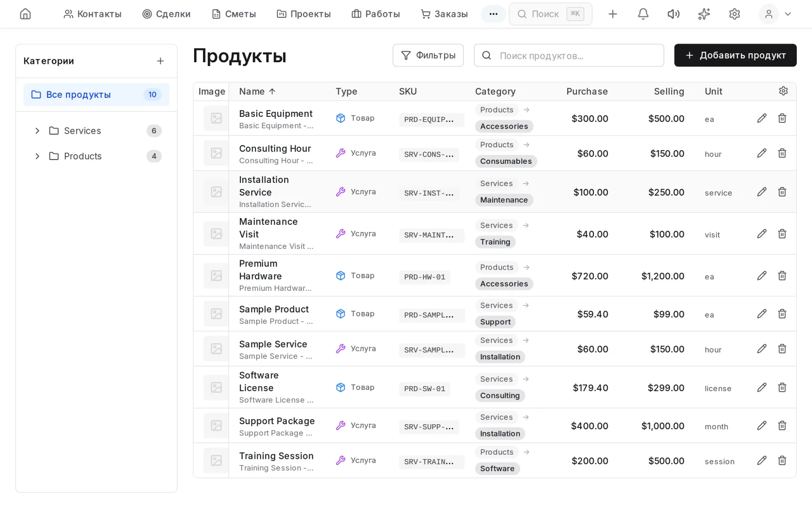Delete the Consulting Hour product
The width and height of the screenshot is (812, 508).
pyautogui.click(x=782, y=153)
